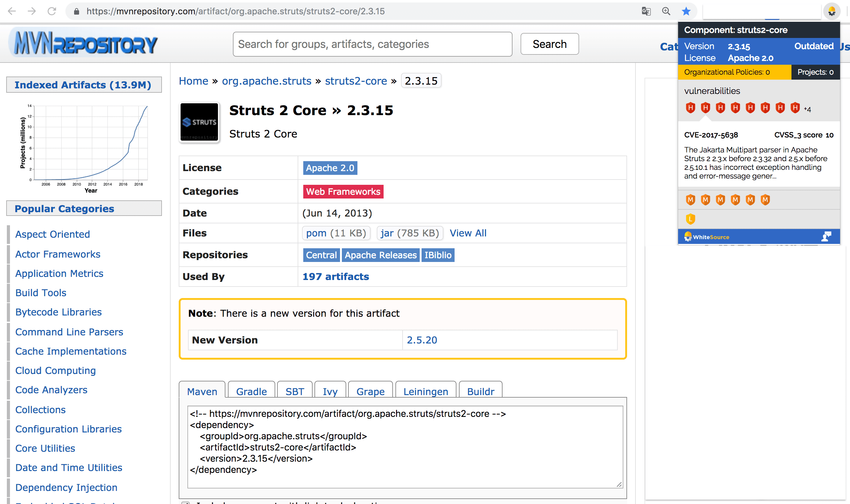Click the Indexed Artifacts (13.9M) heading link
The height and width of the screenshot is (504, 850).
83,85
